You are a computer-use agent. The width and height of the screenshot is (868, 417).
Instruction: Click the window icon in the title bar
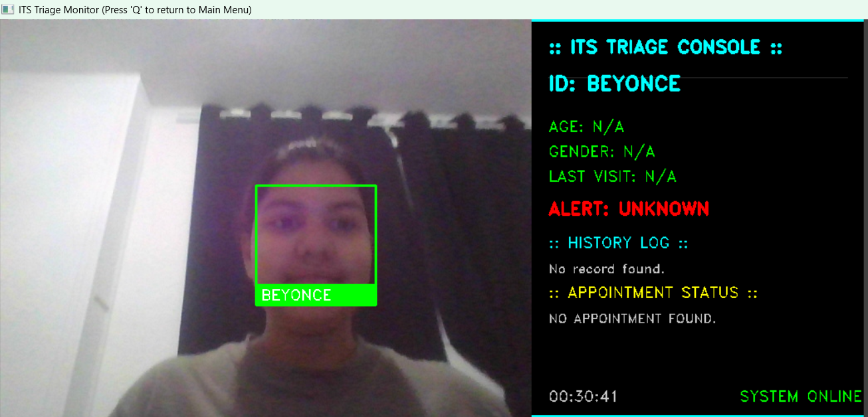pos(8,9)
